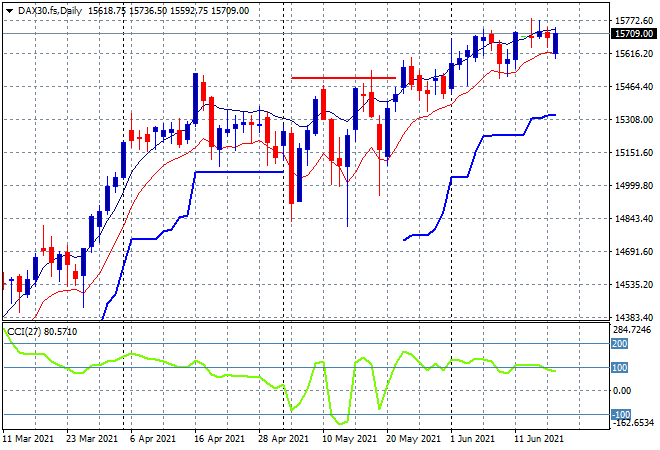Click the CCI 200 level marker
This screenshot has height=450, width=660.
(x=620, y=343)
